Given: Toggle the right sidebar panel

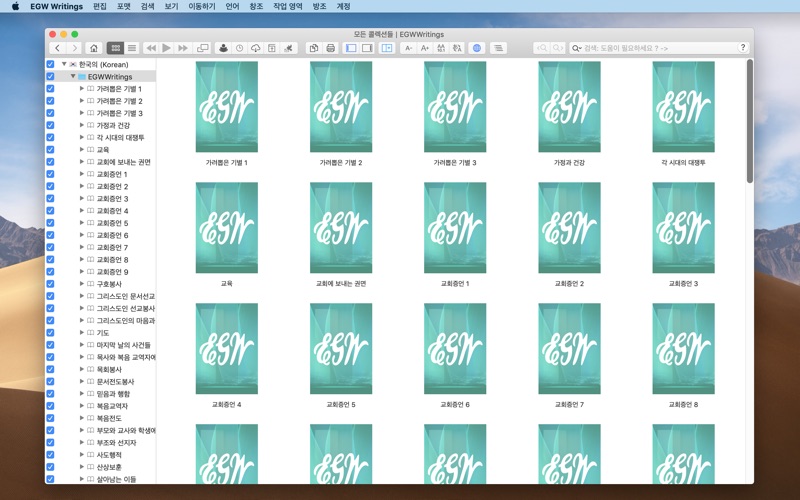Looking at the screenshot, I should (x=367, y=48).
